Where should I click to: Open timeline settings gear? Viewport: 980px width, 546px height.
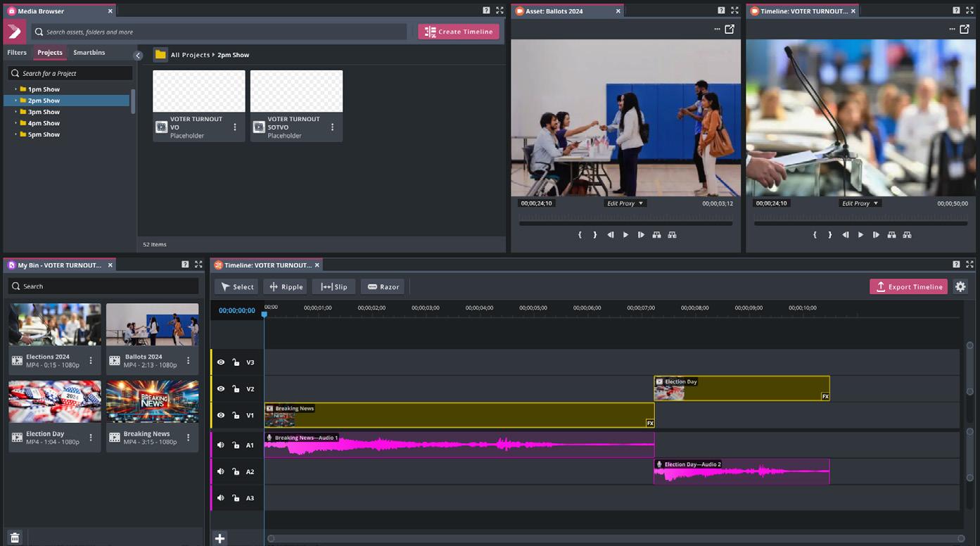[960, 287]
